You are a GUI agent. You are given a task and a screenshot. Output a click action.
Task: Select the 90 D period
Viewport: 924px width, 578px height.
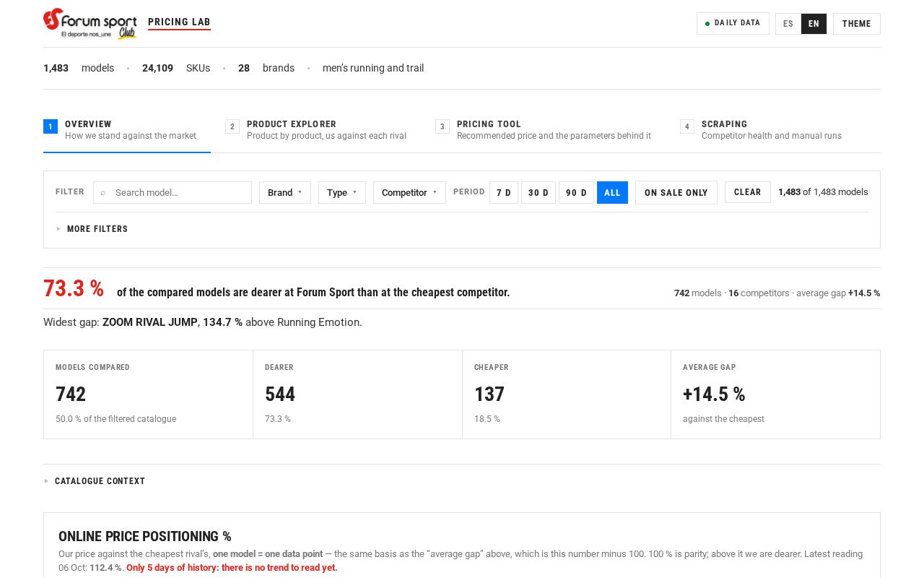click(x=576, y=192)
